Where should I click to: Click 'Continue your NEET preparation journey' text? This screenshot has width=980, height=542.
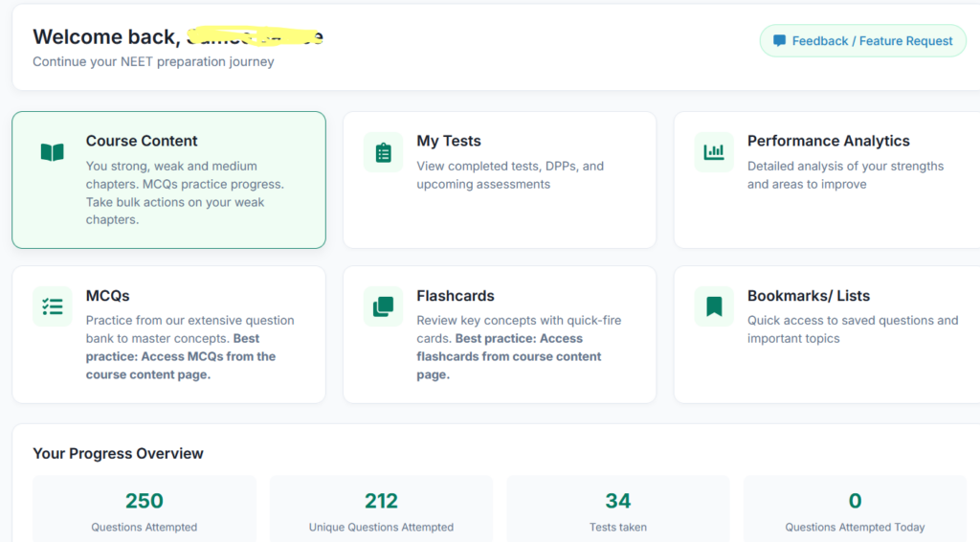pos(153,62)
